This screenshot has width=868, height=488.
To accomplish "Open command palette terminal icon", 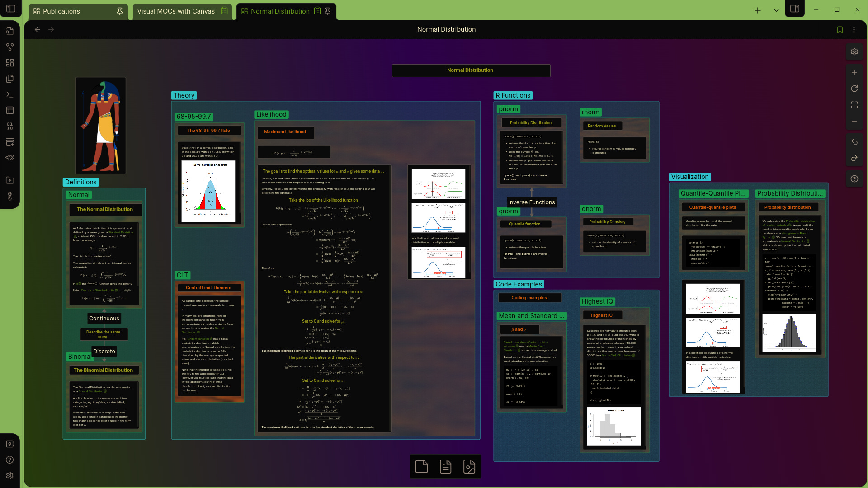I will pyautogui.click(x=10, y=95).
